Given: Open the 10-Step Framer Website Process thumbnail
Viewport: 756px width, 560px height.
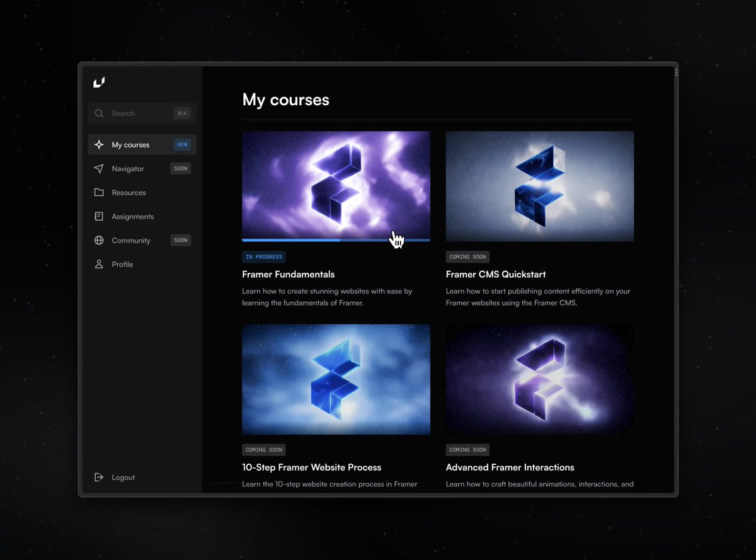Looking at the screenshot, I should tap(336, 379).
